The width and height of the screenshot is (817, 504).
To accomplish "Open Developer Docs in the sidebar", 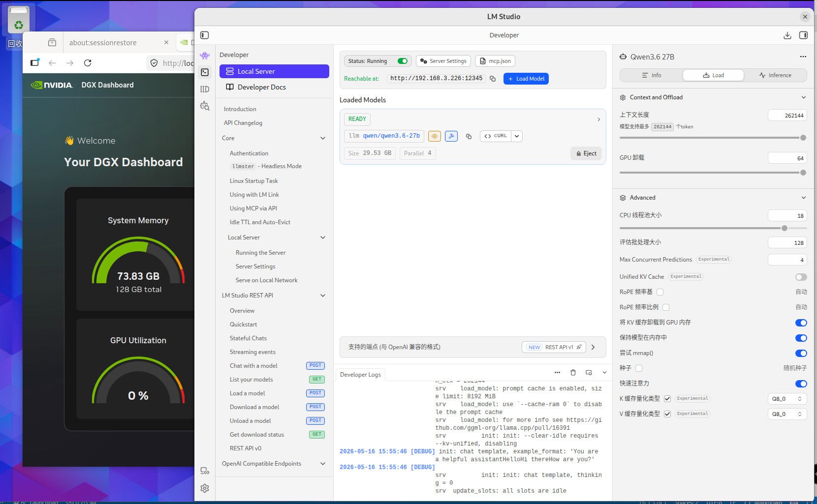I will click(x=274, y=87).
